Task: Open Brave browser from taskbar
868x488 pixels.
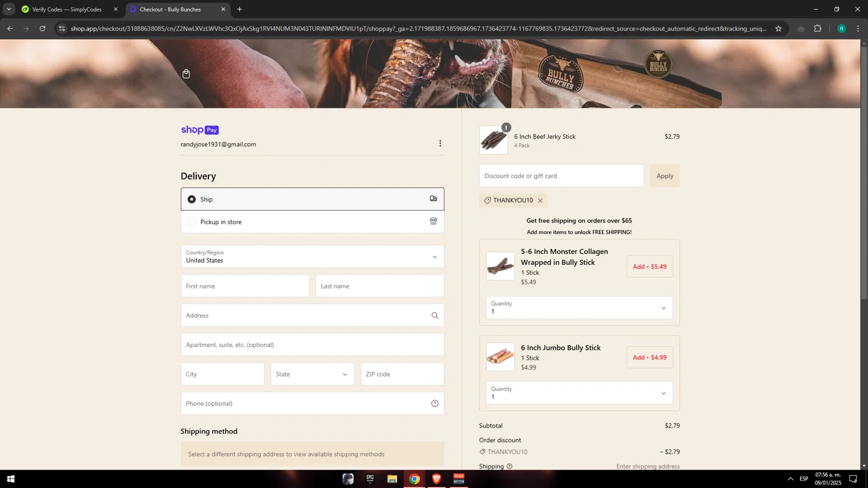Action: pyautogui.click(x=437, y=479)
